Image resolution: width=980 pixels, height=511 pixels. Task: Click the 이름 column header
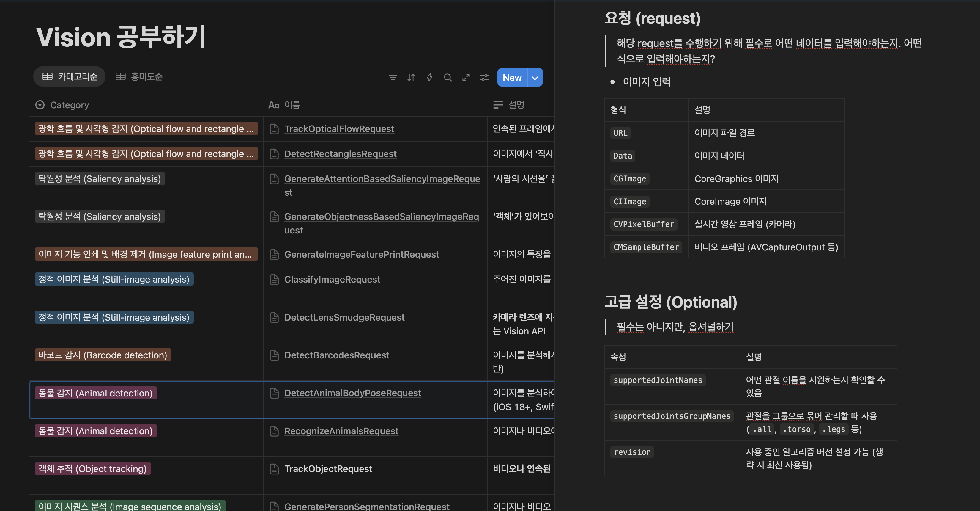point(292,105)
